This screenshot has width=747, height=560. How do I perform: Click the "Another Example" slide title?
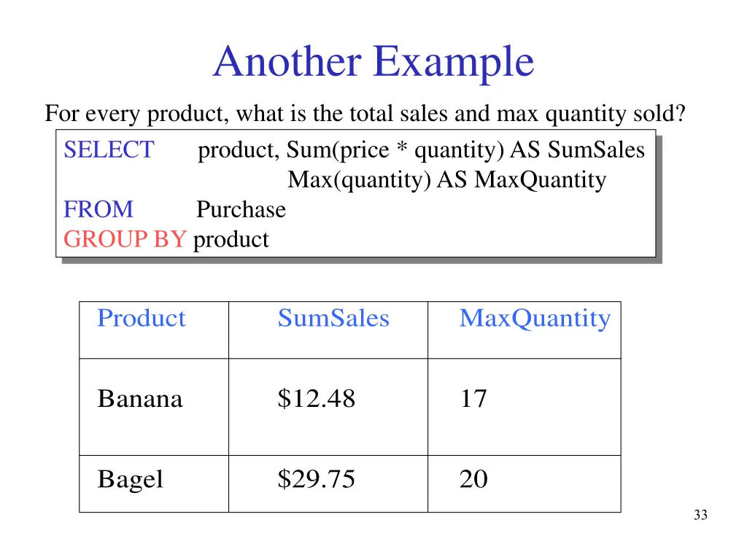click(x=373, y=62)
